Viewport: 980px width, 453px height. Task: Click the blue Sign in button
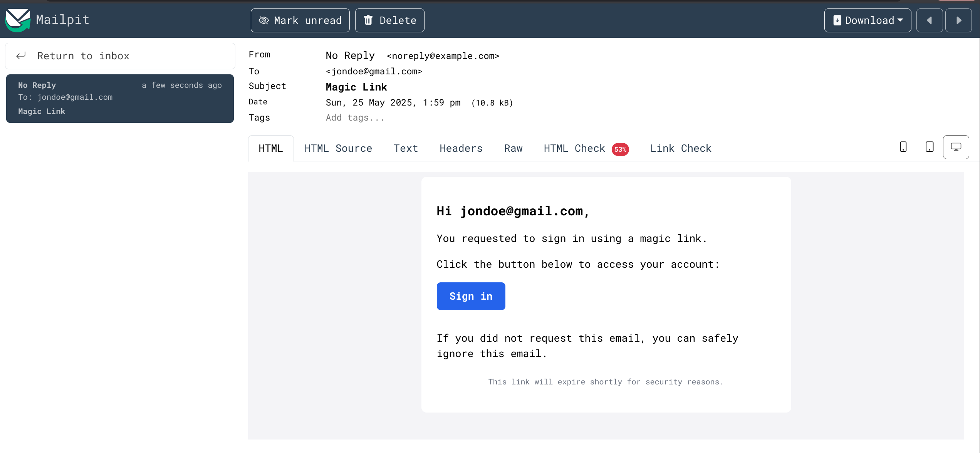(x=471, y=296)
